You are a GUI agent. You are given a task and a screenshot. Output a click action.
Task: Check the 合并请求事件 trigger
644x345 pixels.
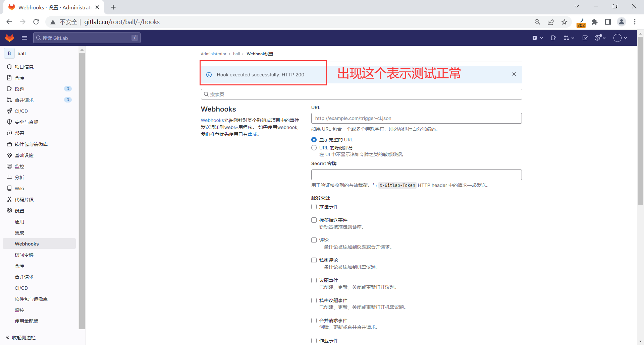click(x=314, y=320)
